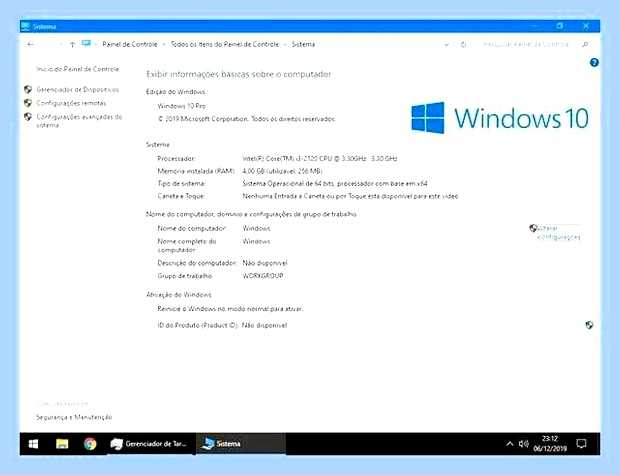Image resolution: width=620 pixels, height=475 pixels.
Task: Click the back arrow navigation button
Action: click(30, 44)
